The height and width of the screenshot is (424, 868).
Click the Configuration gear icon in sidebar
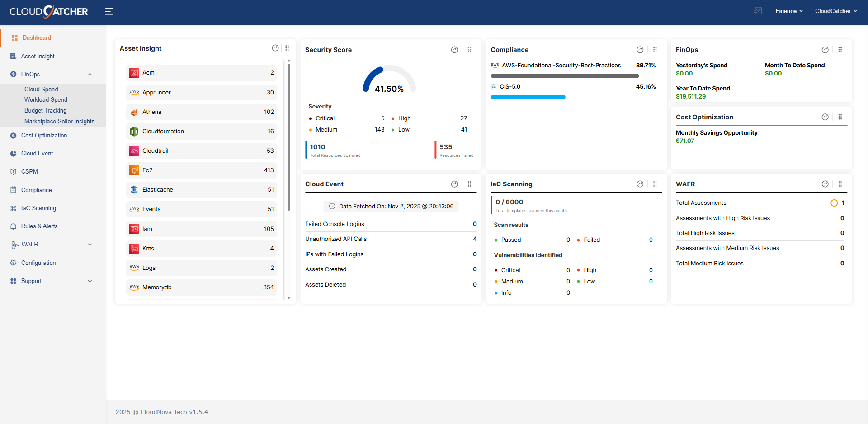pyautogui.click(x=14, y=263)
